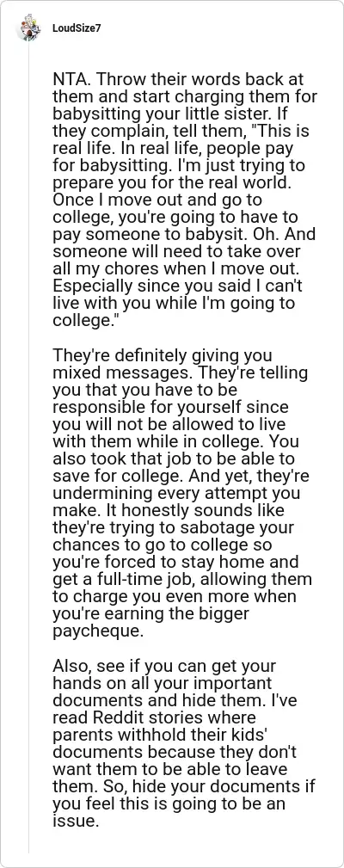Screen dimensions: 344x868
Task: Click the word "paycheque." ending second paragraph
Action: point(98,632)
